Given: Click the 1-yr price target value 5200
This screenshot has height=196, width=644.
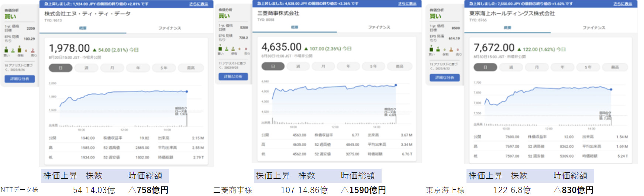Looking at the screenshot, I should pos(244,28).
